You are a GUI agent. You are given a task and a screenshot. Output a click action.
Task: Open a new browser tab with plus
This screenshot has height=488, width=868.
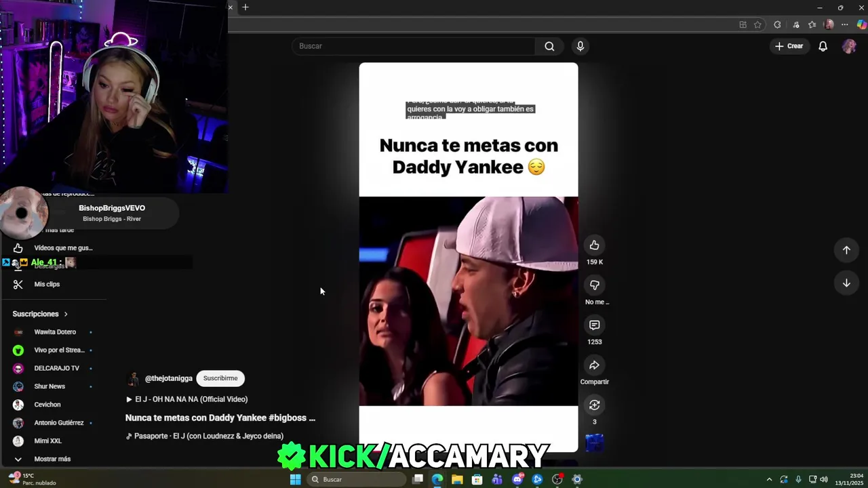point(245,7)
